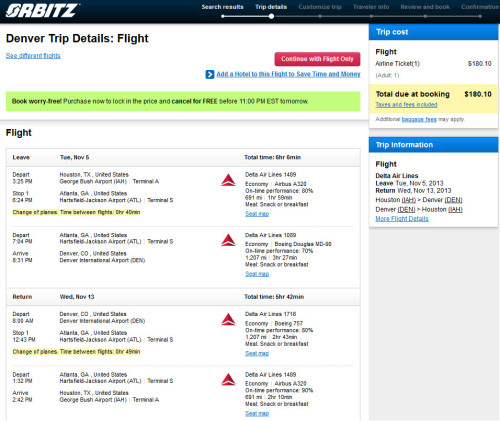Add a Hotel to this Flight link
500x421 pixels.
(x=288, y=74)
